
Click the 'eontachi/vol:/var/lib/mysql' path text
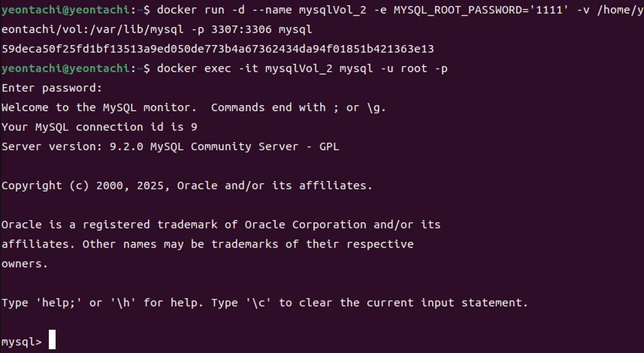93,29
